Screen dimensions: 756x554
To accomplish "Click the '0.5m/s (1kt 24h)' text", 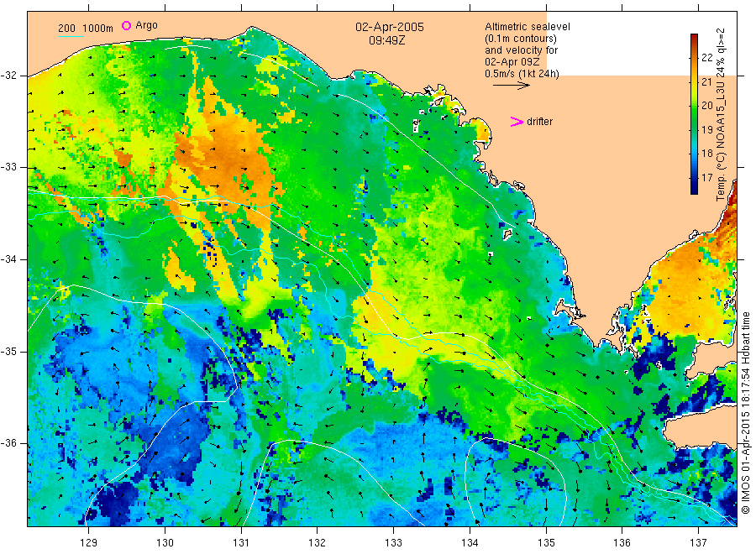I will click(x=522, y=74).
